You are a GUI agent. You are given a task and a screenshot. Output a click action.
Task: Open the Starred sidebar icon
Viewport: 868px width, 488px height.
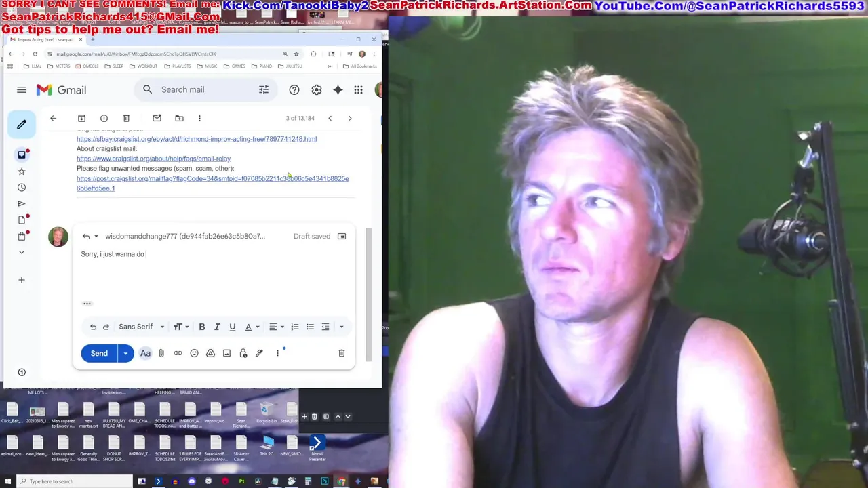click(22, 171)
